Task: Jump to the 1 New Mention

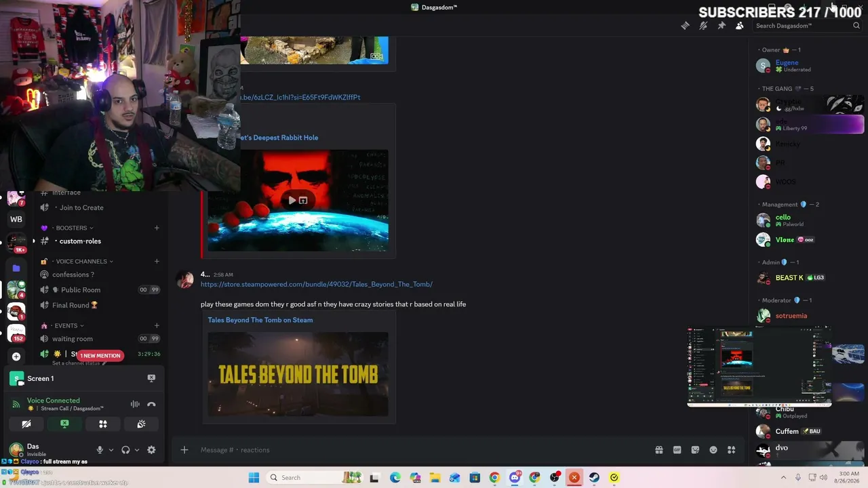Action: pyautogui.click(x=100, y=355)
